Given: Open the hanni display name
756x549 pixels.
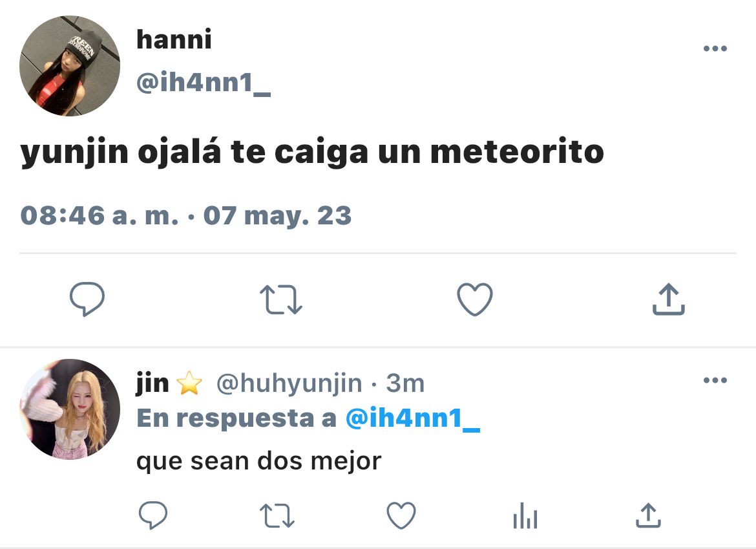Looking at the screenshot, I should tap(174, 39).
